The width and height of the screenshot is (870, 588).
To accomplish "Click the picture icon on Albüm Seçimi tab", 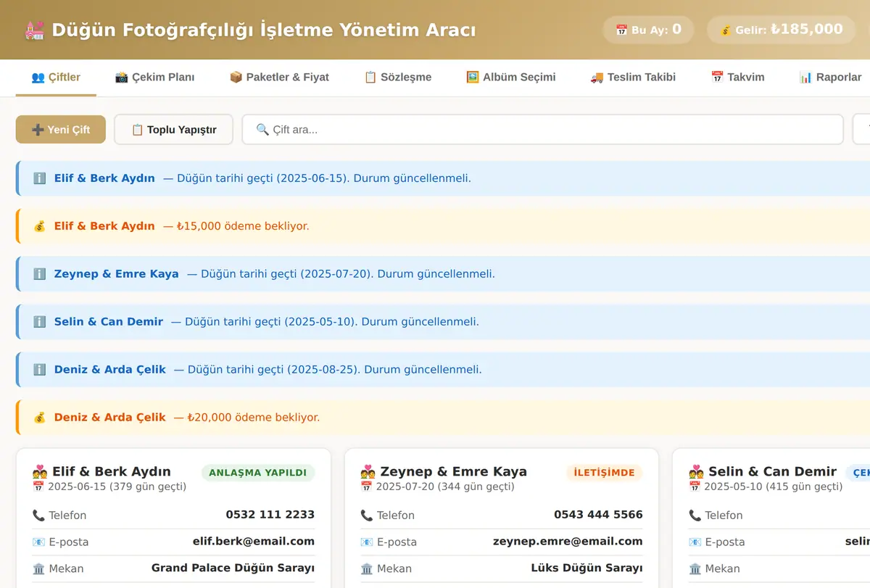I will click(473, 77).
